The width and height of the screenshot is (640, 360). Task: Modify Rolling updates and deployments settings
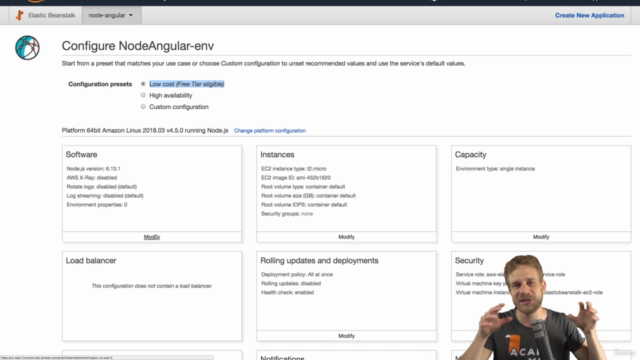tap(347, 336)
